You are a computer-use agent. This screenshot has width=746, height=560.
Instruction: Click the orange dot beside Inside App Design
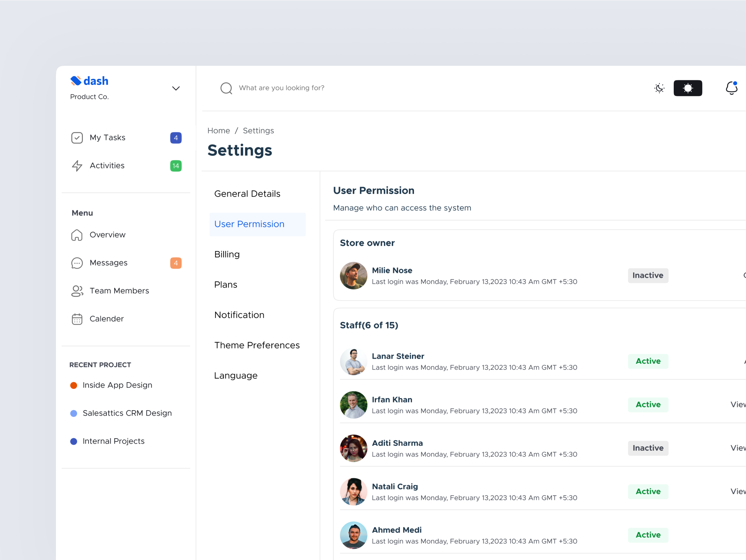(73, 385)
